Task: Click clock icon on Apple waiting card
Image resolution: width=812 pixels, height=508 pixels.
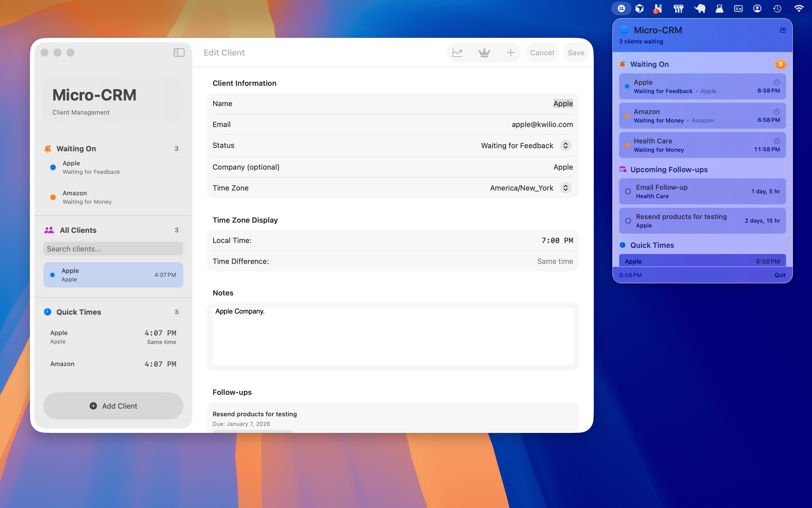Action: [776, 82]
